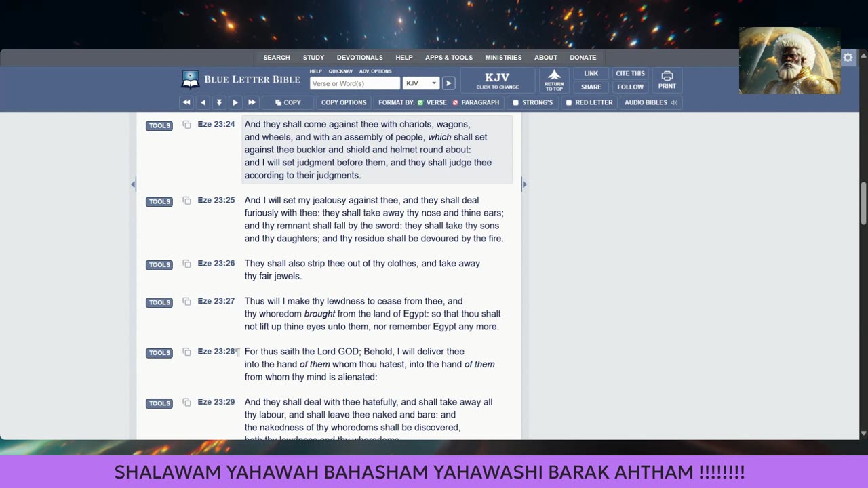Copy verse Eze 23:26 icon

186,264
